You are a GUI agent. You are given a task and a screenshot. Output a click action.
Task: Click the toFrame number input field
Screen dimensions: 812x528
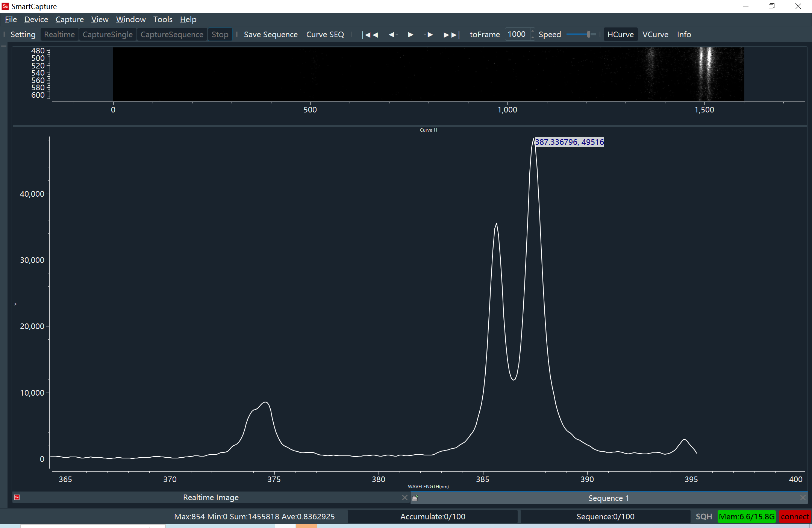coord(517,35)
